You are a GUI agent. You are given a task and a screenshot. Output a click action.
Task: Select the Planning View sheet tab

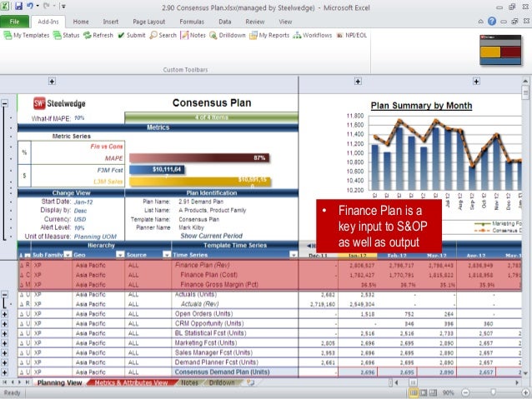tap(60, 382)
